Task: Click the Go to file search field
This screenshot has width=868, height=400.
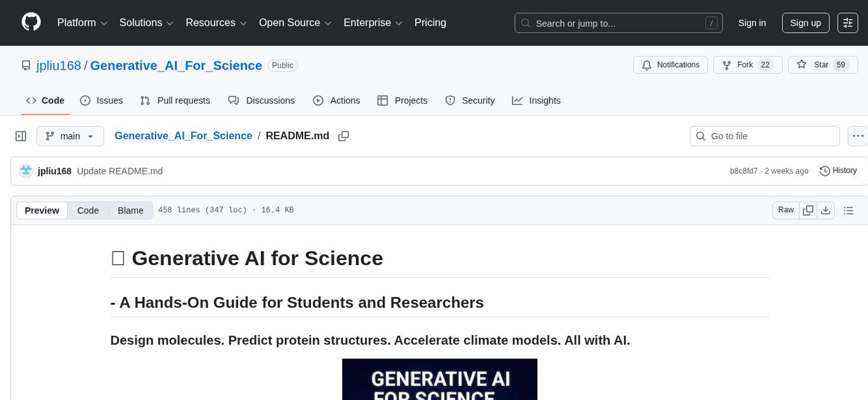Action: point(764,135)
